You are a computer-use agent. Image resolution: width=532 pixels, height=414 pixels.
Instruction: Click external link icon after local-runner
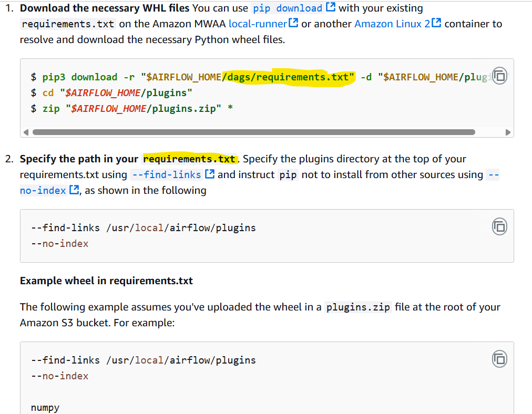tap(293, 23)
